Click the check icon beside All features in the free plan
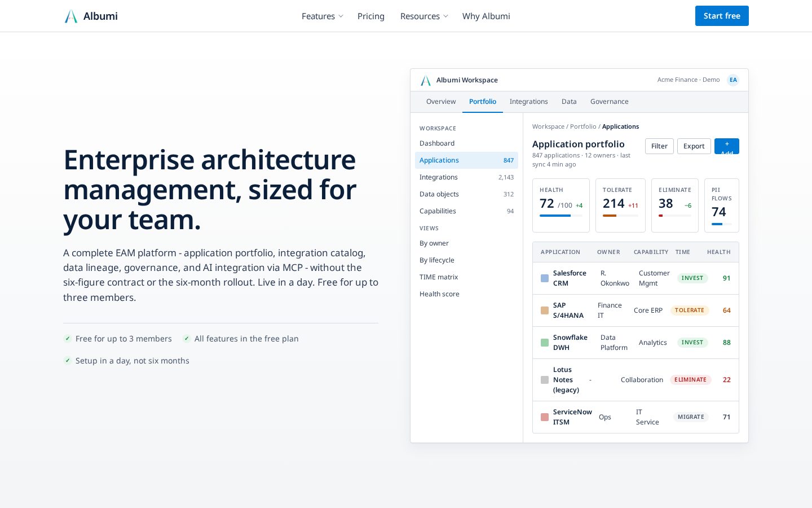This screenshot has height=508, width=812. coord(187,339)
